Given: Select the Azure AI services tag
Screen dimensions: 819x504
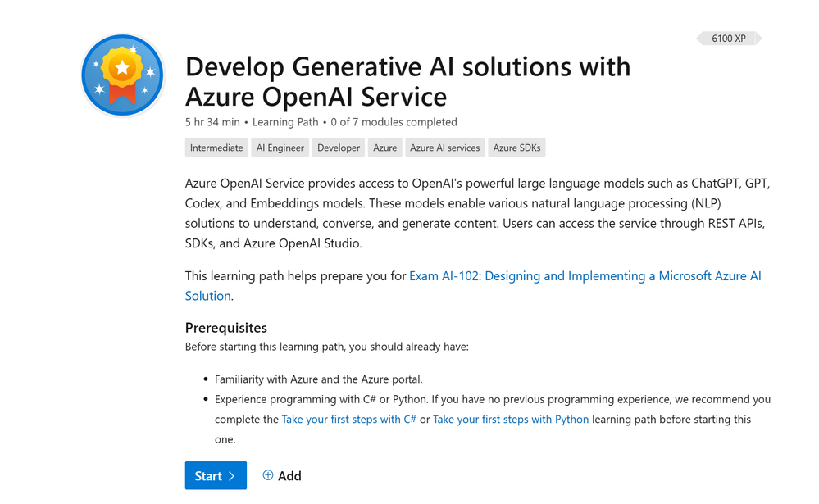Looking at the screenshot, I should click(x=444, y=148).
